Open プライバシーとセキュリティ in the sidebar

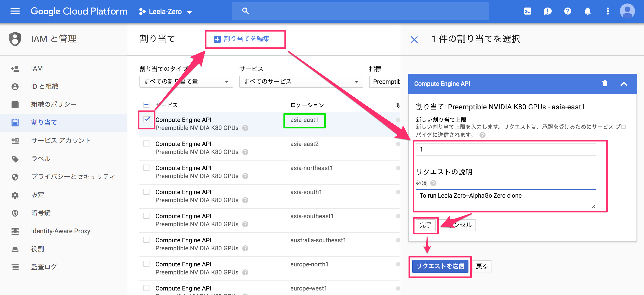63,177
